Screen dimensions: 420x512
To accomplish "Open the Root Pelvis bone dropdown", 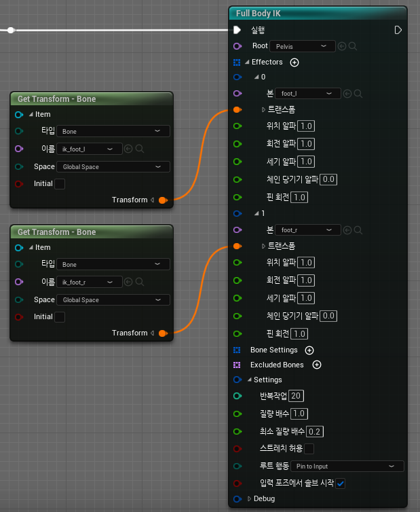I will click(x=303, y=46).
